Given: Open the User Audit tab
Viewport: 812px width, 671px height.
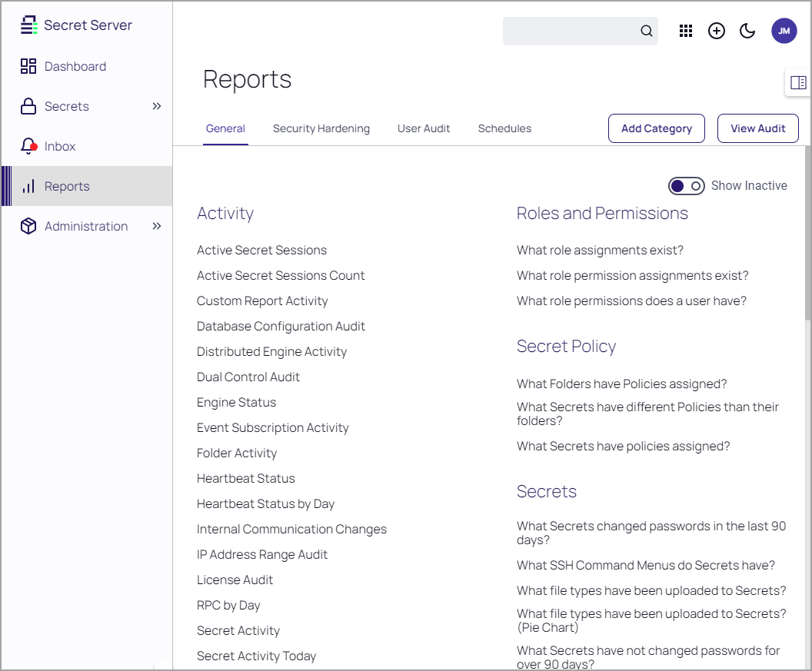Looking at the screenshot, I should point(424,128).
